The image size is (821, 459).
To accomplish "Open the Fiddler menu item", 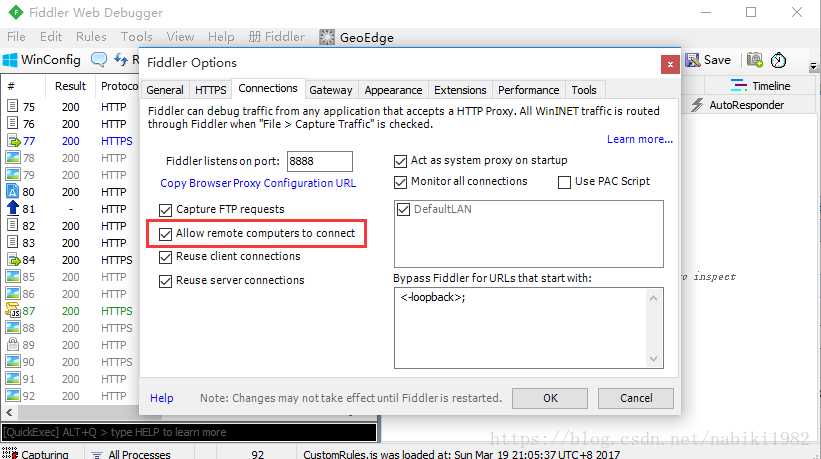I will coord(276,37).
